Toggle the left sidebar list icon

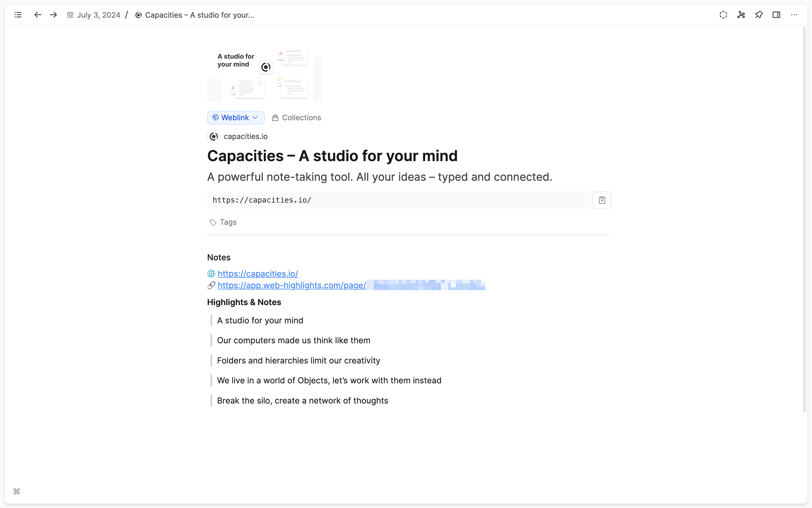[18, 15]
